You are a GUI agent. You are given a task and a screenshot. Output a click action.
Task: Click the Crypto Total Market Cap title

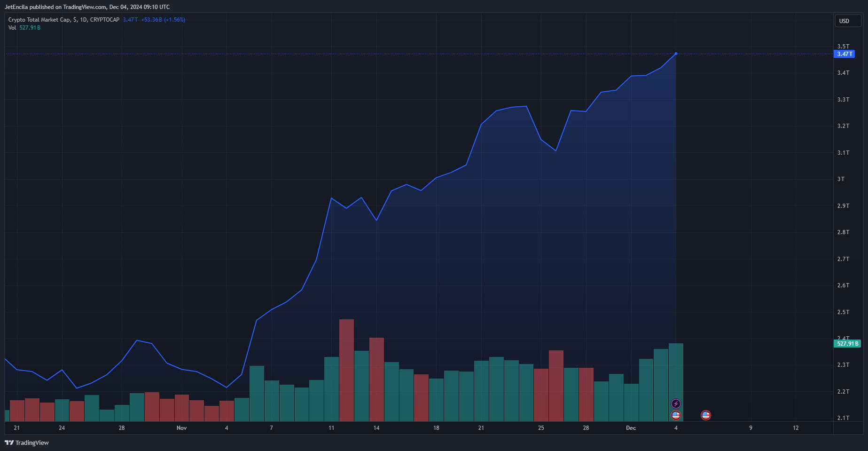39,20
